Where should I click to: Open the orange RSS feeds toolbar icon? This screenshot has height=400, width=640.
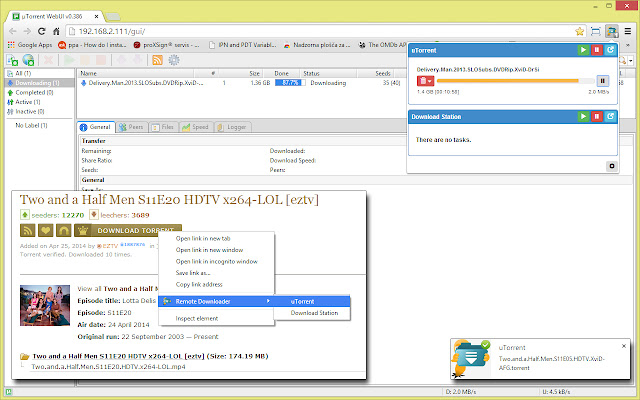[157, 60]
